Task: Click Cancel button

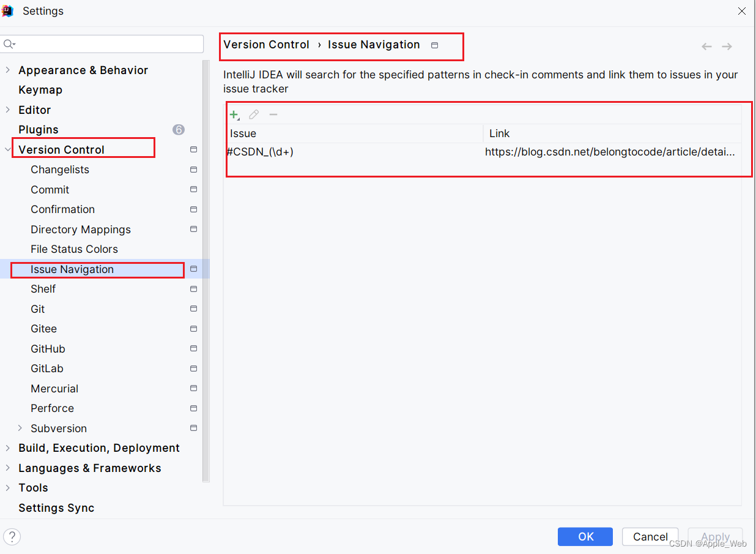Action: [650, 537]
